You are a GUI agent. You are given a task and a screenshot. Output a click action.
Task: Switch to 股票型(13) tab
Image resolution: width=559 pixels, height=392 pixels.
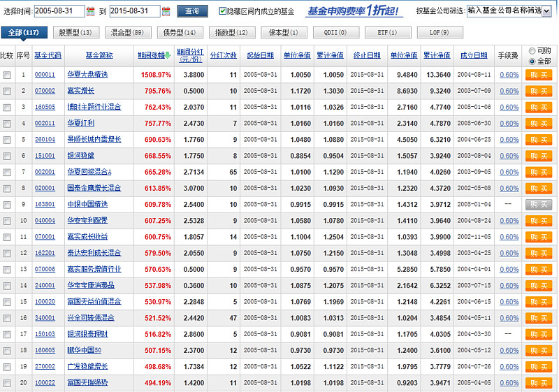[75, 32]
